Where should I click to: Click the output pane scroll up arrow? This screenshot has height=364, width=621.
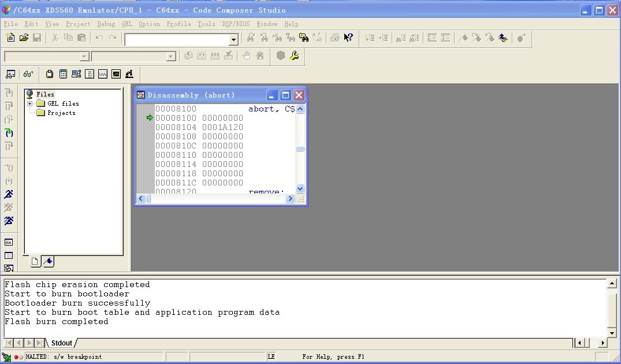coord(612,283)
